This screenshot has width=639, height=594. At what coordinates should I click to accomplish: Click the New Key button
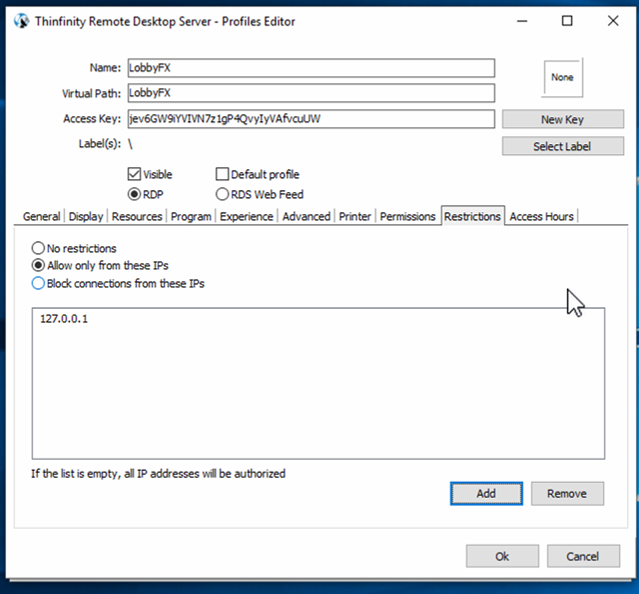point(562,119)
